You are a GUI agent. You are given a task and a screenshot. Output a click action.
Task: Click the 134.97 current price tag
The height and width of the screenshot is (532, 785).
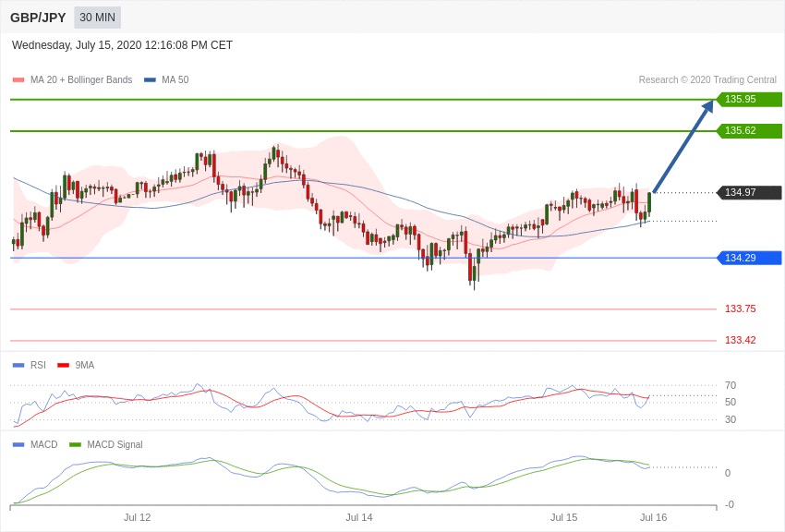tap(749, 193)
